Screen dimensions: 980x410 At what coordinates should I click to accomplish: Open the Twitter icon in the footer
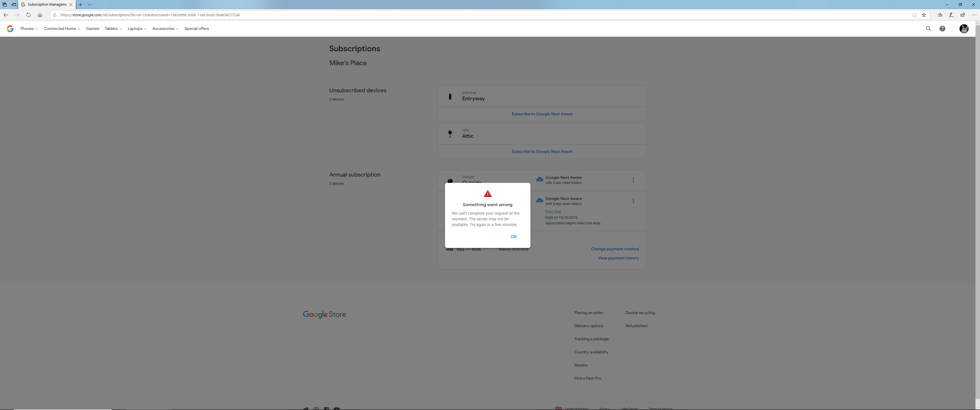point(306,409)
